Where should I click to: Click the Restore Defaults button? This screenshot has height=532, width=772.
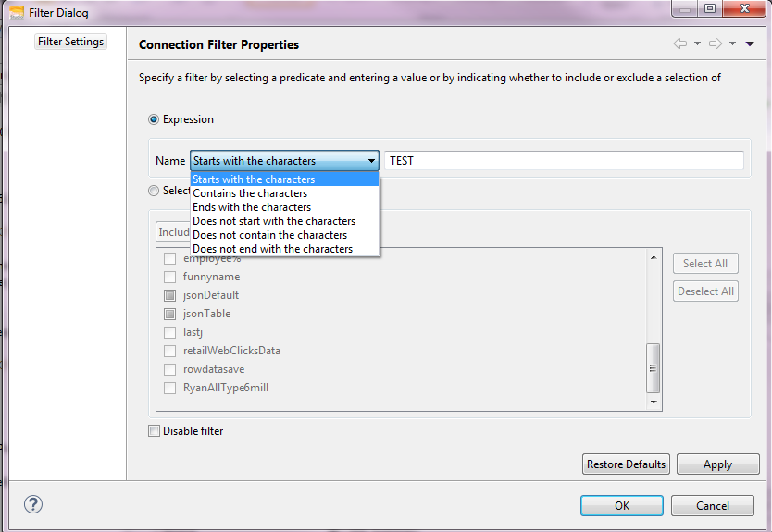tap(626, 464)
